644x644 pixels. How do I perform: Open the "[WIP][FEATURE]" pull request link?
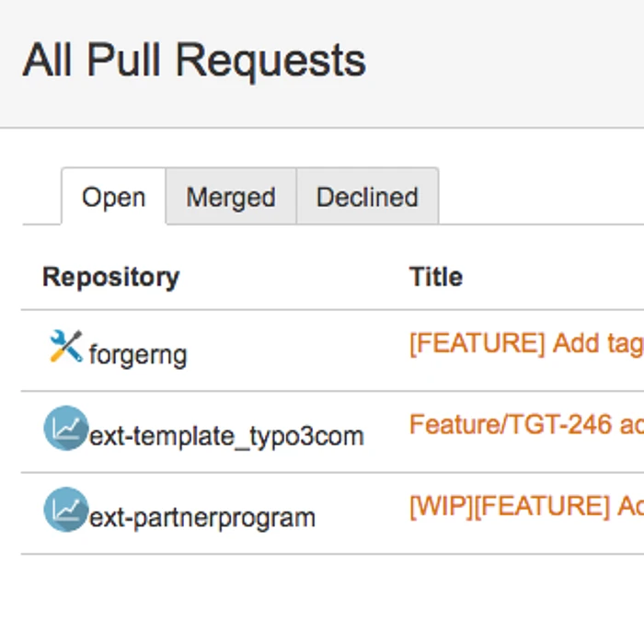click(525, 505)
